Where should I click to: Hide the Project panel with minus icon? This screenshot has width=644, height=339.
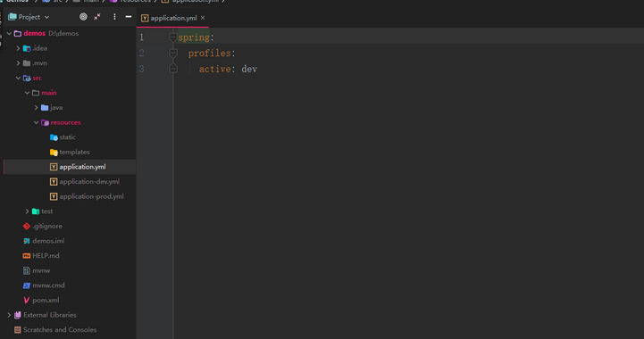(x=129, y=17)
